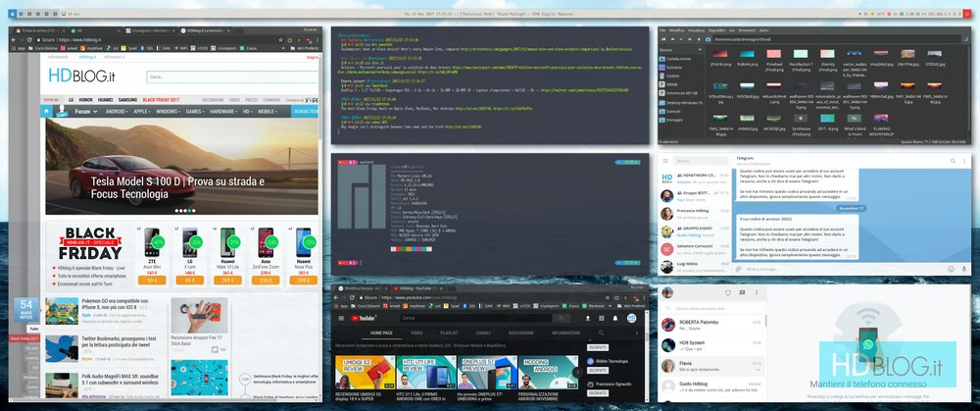Open GRUPPO EVENTI chat in Telegram
This screenshot has height=411, width=980.
[694, 231]
